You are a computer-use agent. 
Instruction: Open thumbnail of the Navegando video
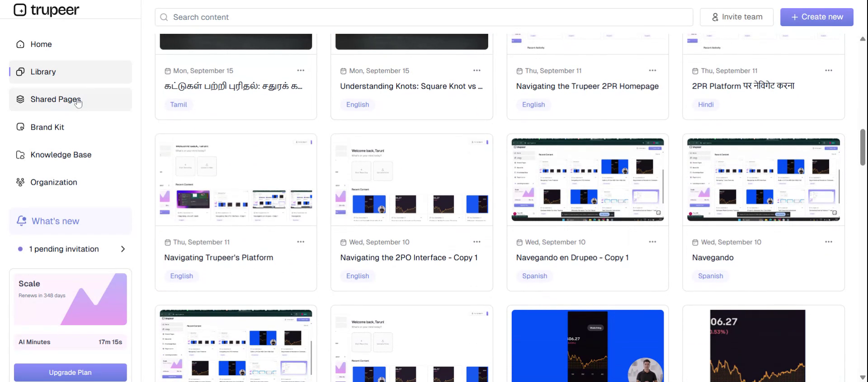tap(764, 180)
